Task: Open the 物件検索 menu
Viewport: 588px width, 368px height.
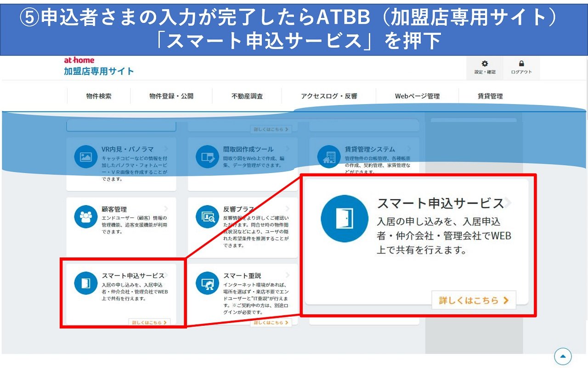Action: click(x=99, y=96)
